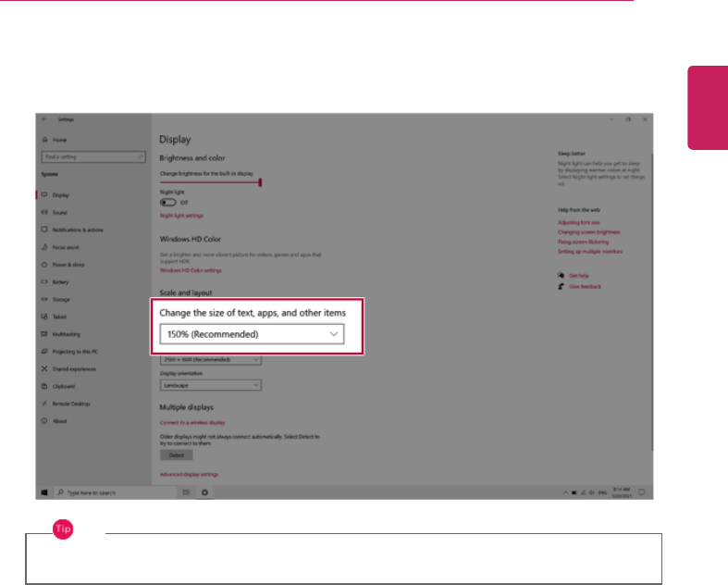Click the Tablet icon in sidebar
The width and height of the screenshot is (728, 585).
point(44,317)
